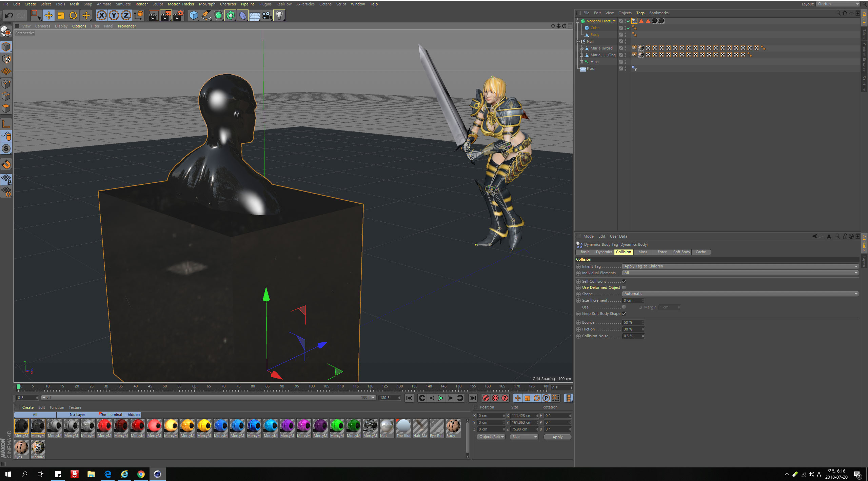Screen dimensions: 868x481
Task: Select The Illuminati - hidden layer tab
Action: 120,415
